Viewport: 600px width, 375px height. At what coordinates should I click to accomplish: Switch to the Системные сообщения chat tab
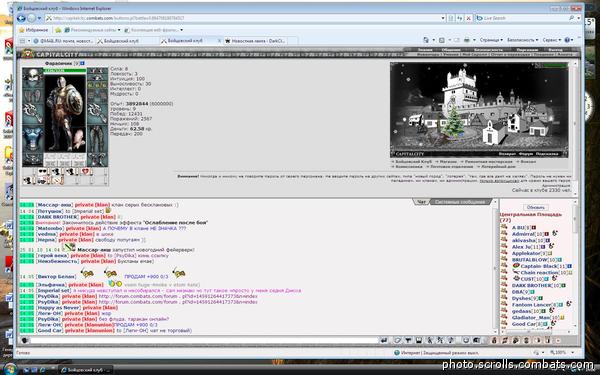(460, 202)
